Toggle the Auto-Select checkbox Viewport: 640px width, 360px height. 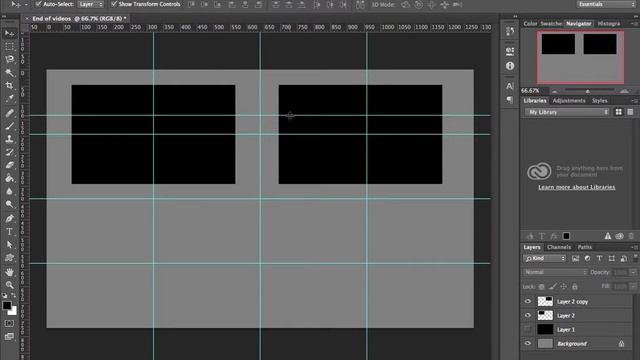point(38,4)
